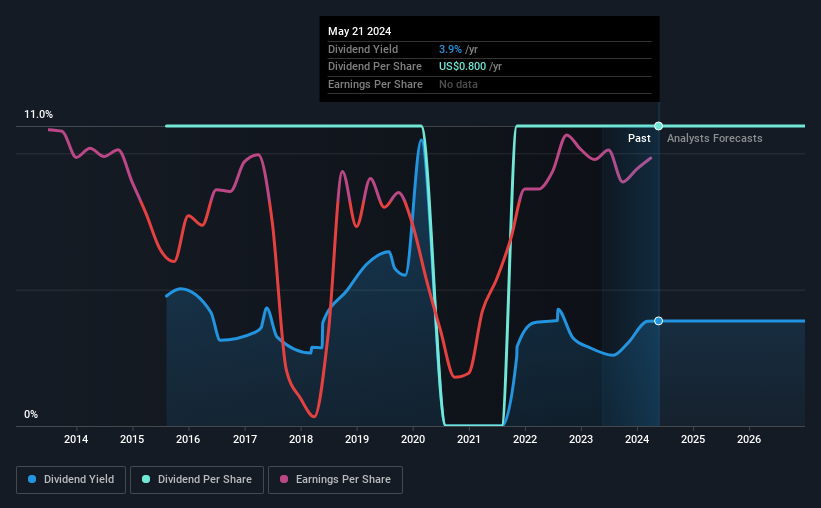This screenshot has height=508, width=821.
Task: Click the 11.0% y-axis label
Action: tap(38, 114)
